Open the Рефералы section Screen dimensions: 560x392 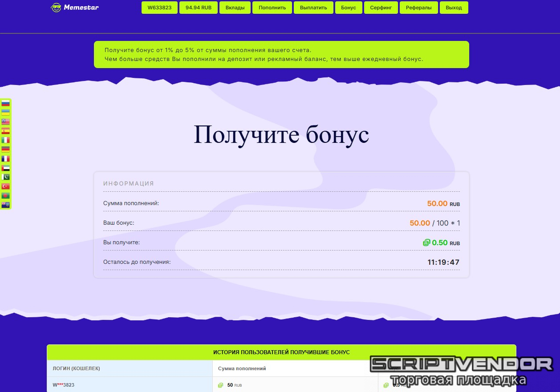point(418,8)
